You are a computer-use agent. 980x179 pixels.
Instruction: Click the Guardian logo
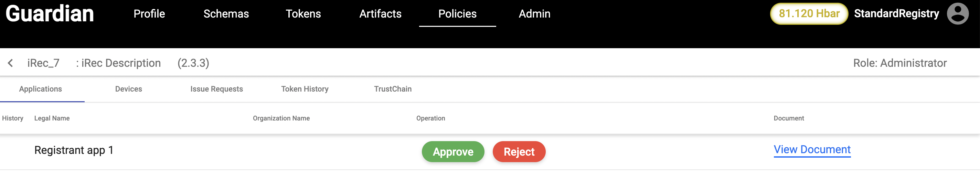click(x=50, y=14)
